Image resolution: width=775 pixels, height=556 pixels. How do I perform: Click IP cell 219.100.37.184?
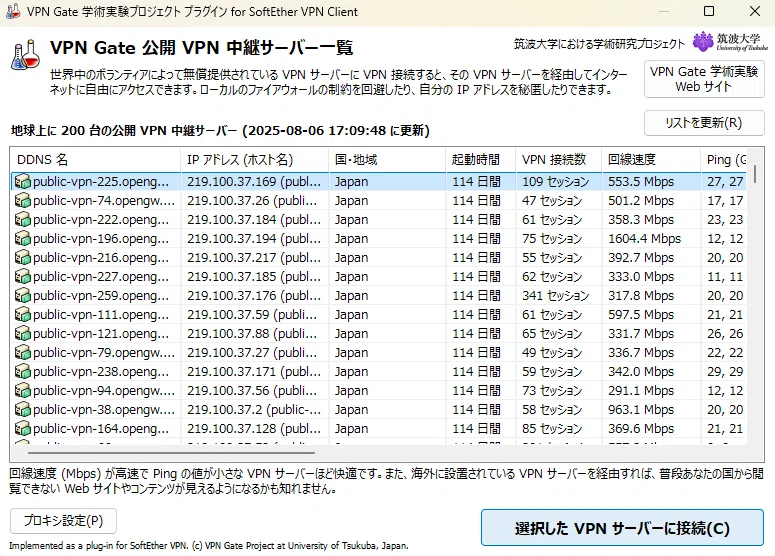[x=254, y=219]
